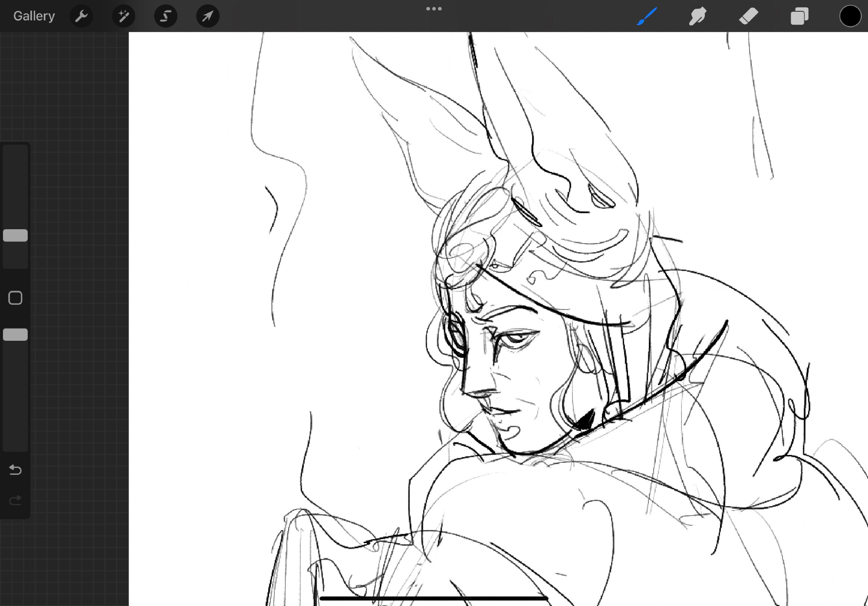The image size is (868, 606).
Task: Open the Actions wrench menu
Action: click(x=81, y=16)
